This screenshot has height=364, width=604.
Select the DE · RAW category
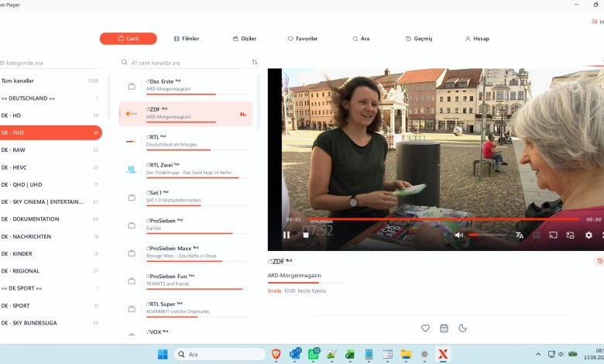tap(50, 149)
